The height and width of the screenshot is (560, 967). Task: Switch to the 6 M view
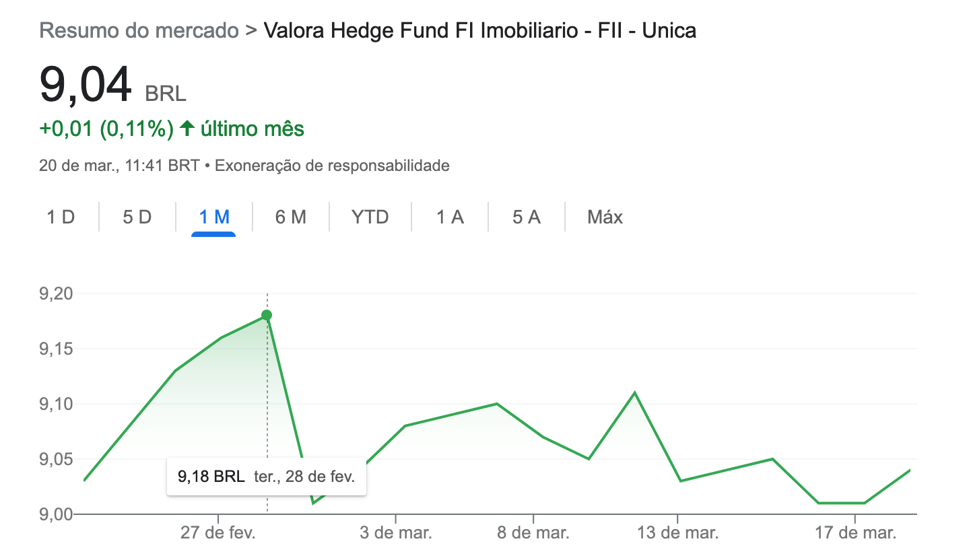(x=291, y=217)
